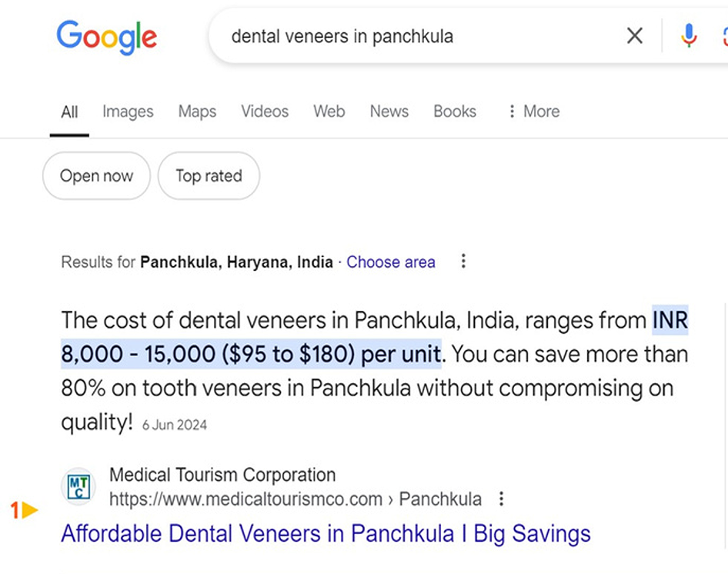Select the News tab
The height and width of the screenshot is (574, 728).
tap(389, 112)
